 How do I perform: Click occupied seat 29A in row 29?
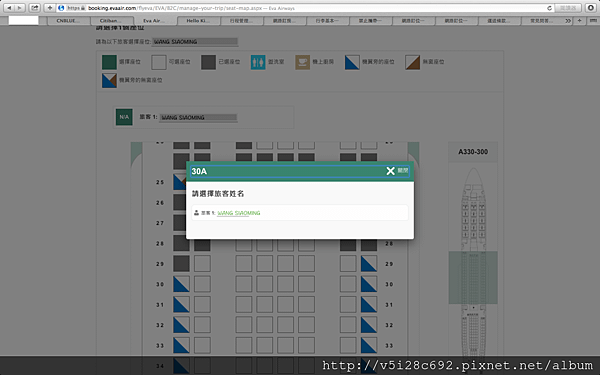(181, 264)
